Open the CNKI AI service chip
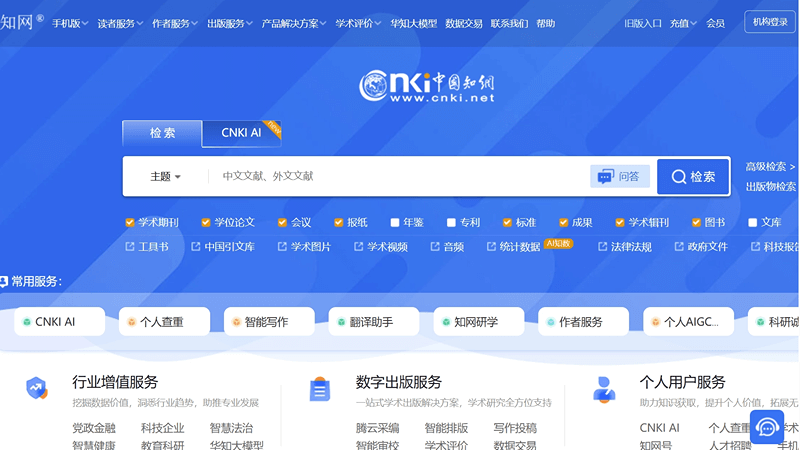This screenshot has width=800, height=450. (60, 321)
